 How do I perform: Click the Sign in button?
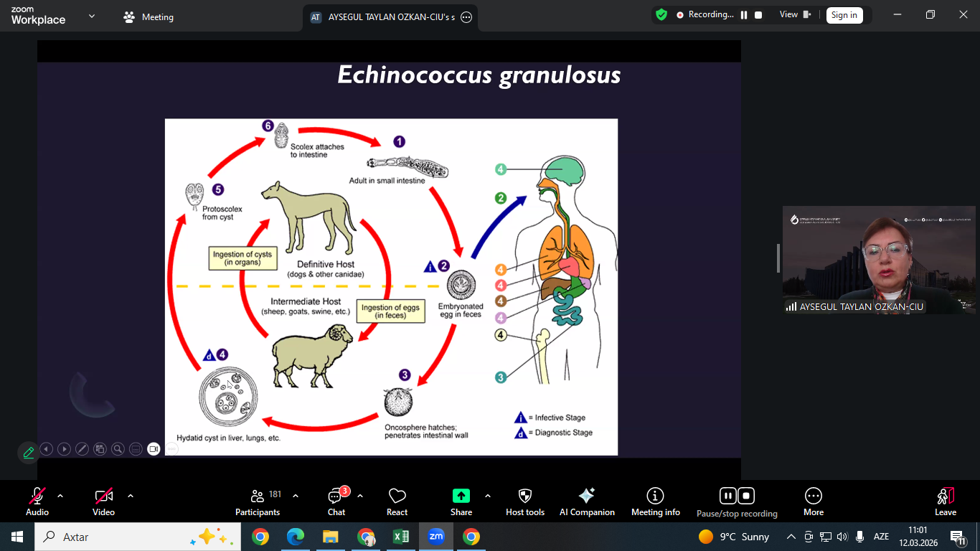[x=844, y=15]
